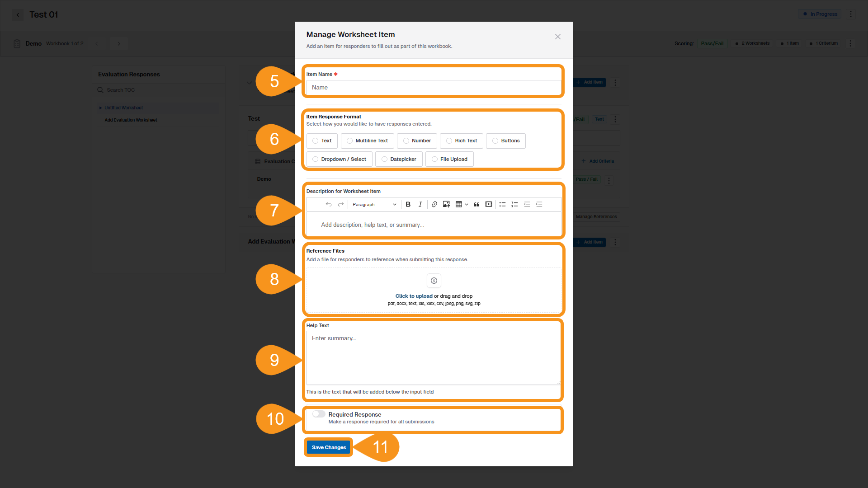Apply bold formatting in the description toolbar
868x488 pixels.
tap(408, 204)
